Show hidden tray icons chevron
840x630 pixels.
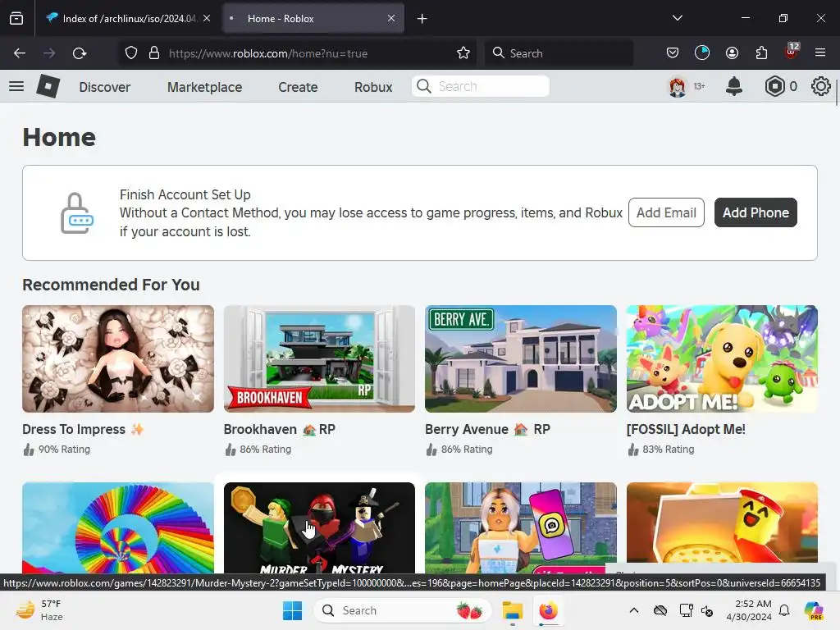[x=634, y=610]
